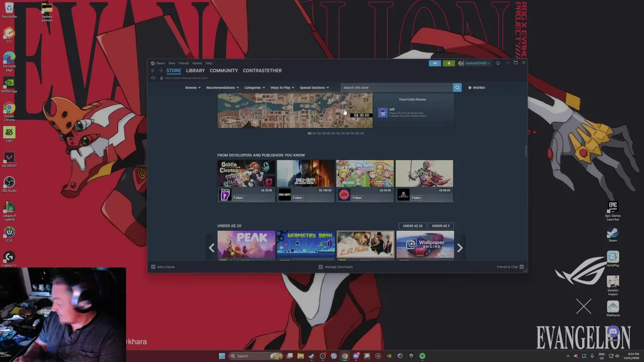Click the Search the store field
644x362 pixels.
click(396, 87)
